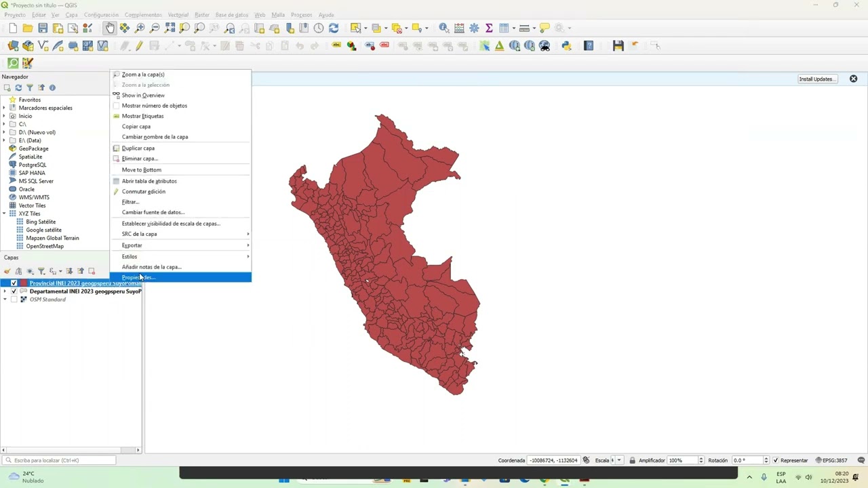
Task: Open the Data Source Manager icon
Action: point(13,45)
